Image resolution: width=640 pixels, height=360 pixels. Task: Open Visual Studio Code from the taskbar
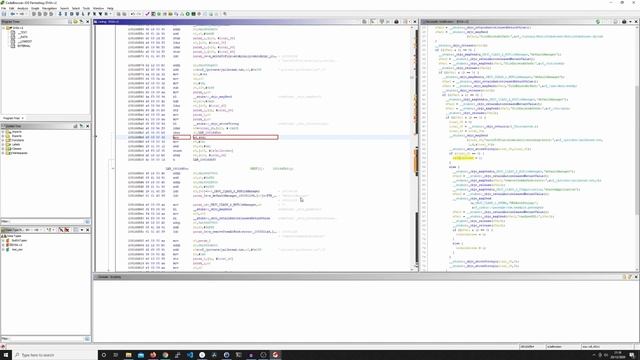tap(190, 355)
